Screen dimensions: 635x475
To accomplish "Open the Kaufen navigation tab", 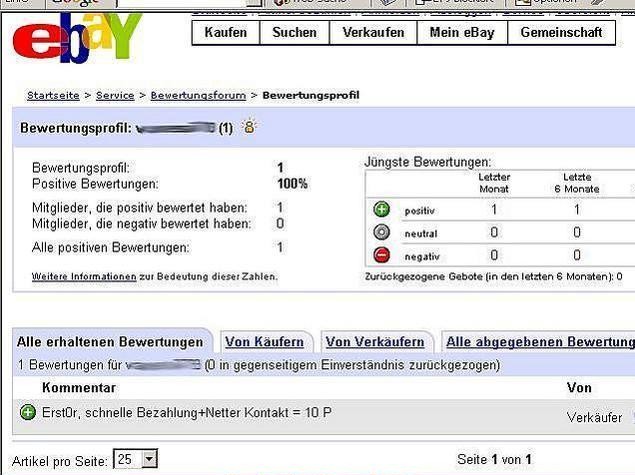I will tap(225, 33).
